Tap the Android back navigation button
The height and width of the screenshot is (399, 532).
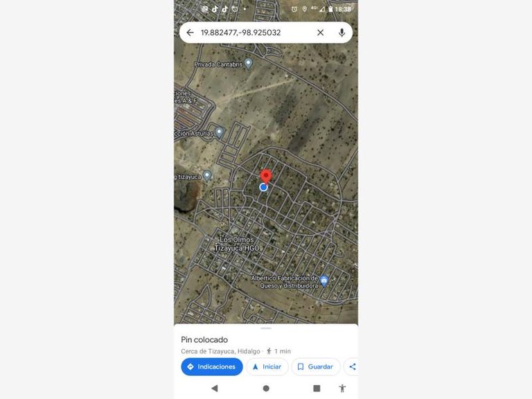pos(215,388)
